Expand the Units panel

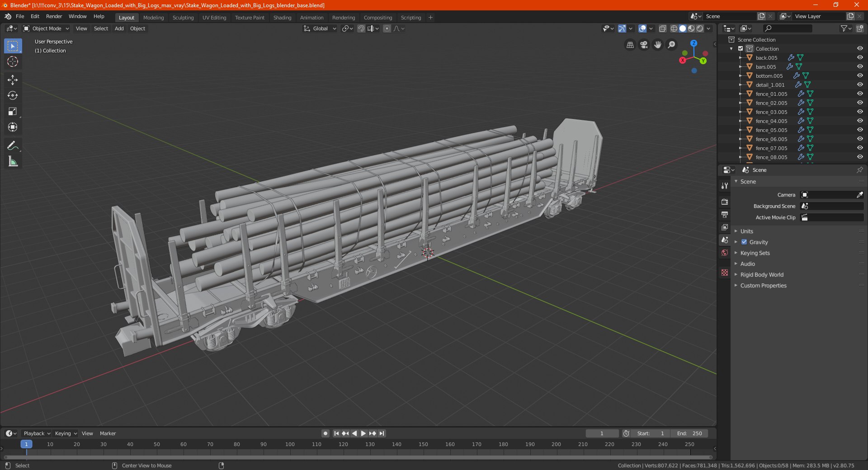[x=746, y=231]
